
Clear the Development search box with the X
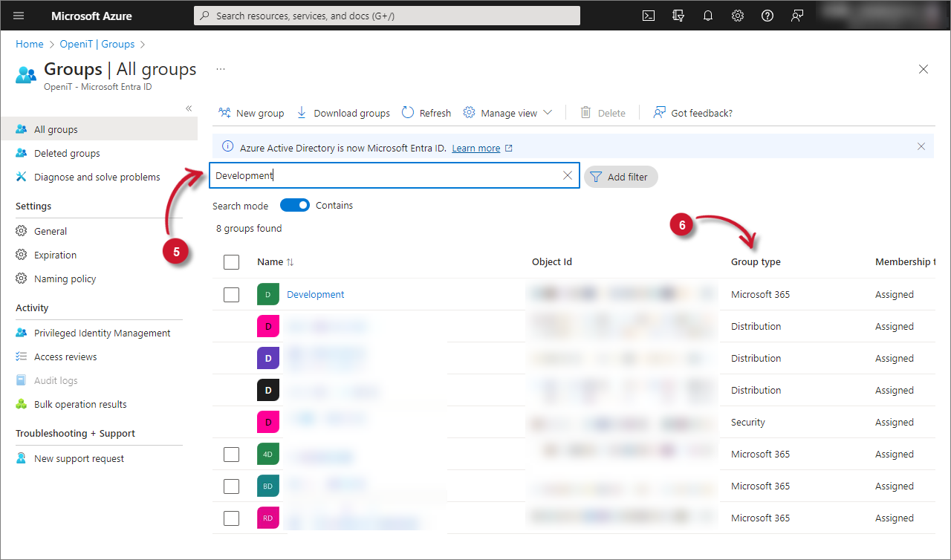567,175
